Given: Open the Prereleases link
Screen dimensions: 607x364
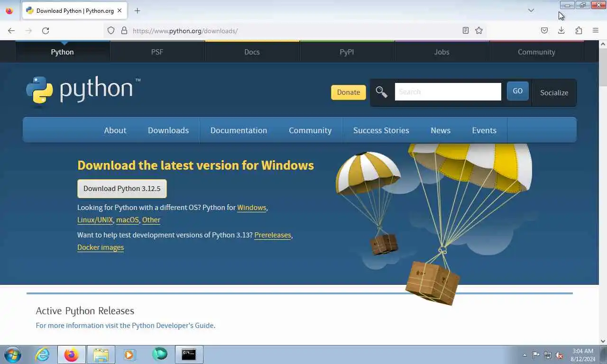Looking at the screenshot, I should pyautogui.click(x=273, y=235).
